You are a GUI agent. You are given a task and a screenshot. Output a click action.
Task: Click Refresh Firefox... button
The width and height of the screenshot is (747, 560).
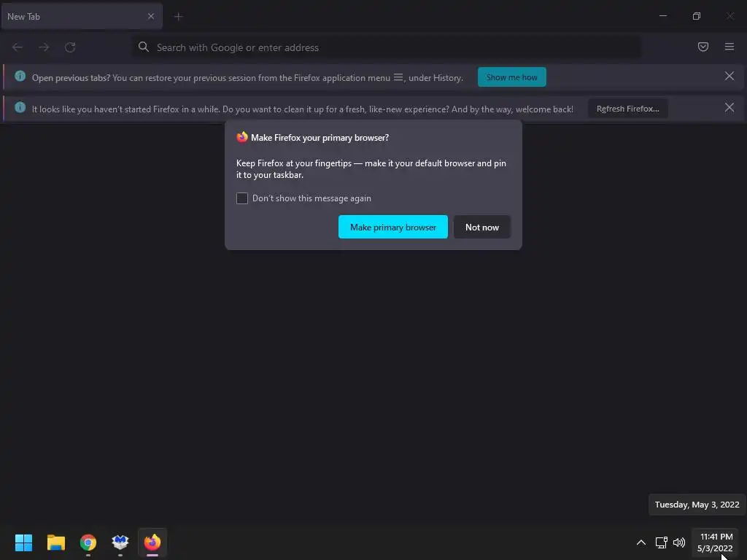pyautogui.click(x=627, y=109)
